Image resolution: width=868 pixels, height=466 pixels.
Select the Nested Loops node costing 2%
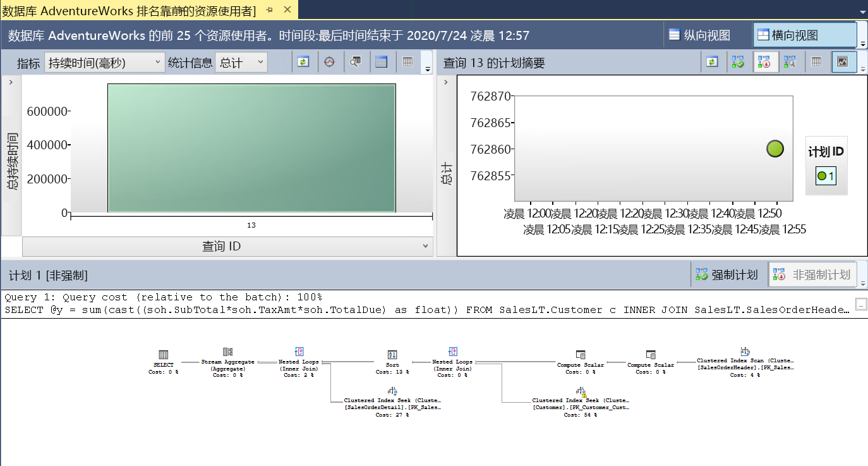point(299,362)
